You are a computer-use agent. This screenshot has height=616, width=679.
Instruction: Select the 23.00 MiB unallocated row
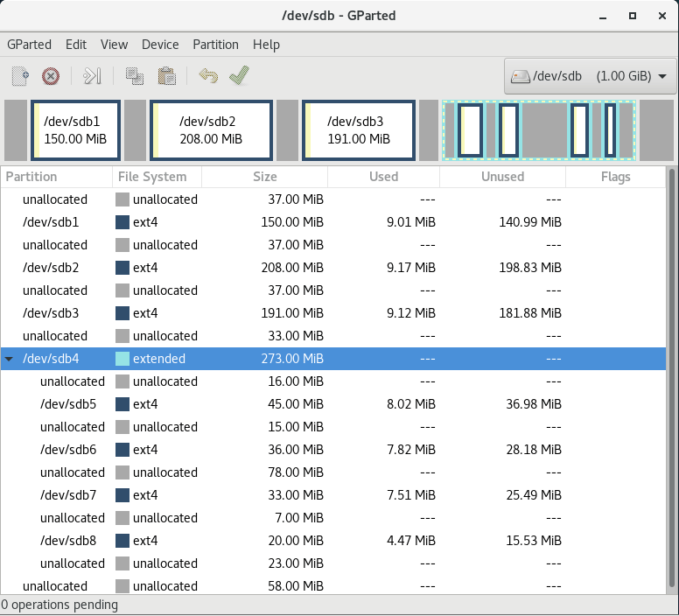pyautogui.click(x=333, y=563)
